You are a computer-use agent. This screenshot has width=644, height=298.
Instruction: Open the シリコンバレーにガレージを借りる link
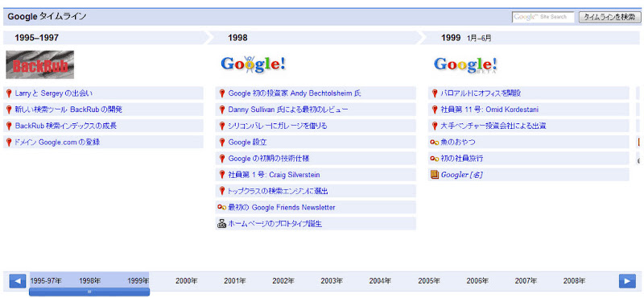point(278,126)
